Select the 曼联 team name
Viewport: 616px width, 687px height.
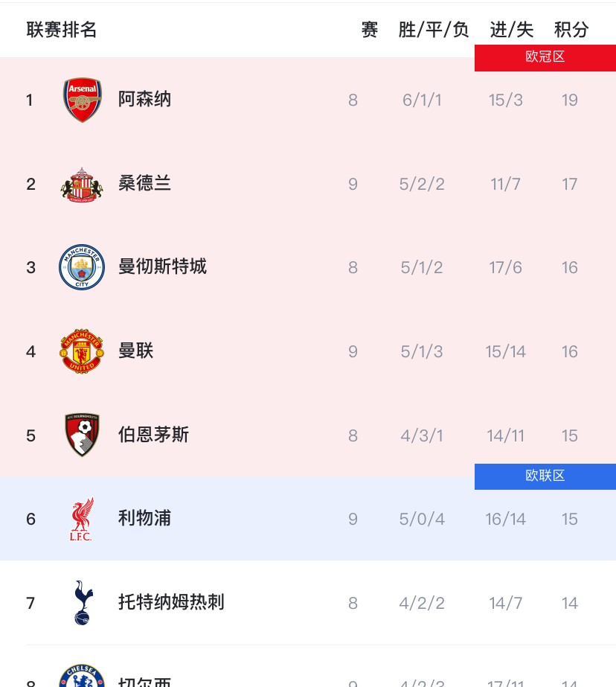coord(136,351)
